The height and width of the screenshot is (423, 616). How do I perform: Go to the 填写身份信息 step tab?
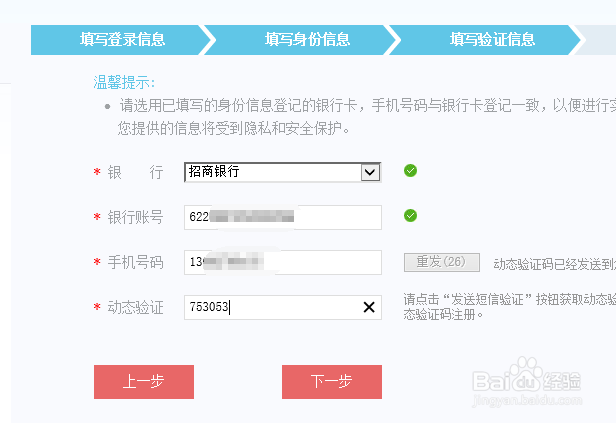click(307, 40)
